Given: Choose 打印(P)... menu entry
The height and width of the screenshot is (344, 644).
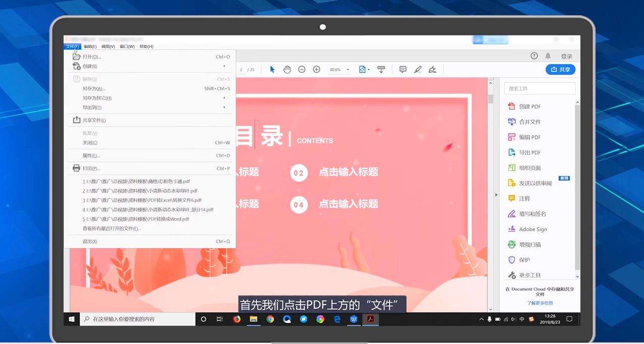Looking at the screenshot, I should point(150,168).
